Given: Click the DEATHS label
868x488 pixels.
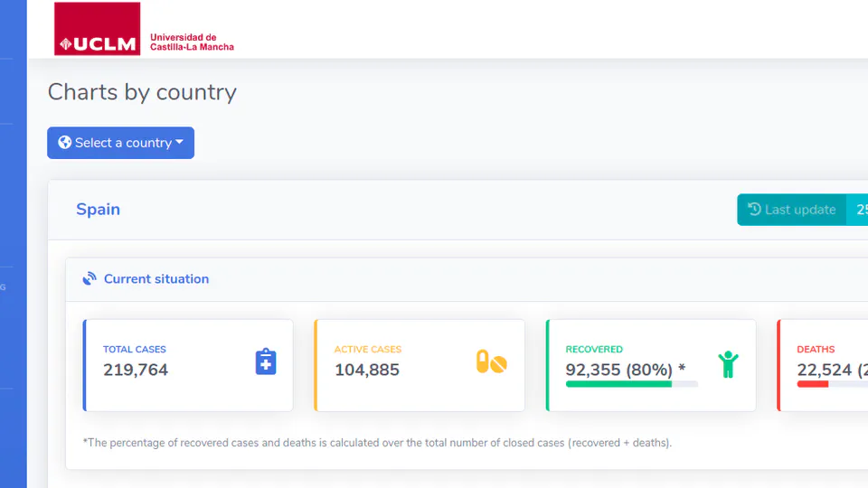Looking at the screenshot, I should coord(816,349).
